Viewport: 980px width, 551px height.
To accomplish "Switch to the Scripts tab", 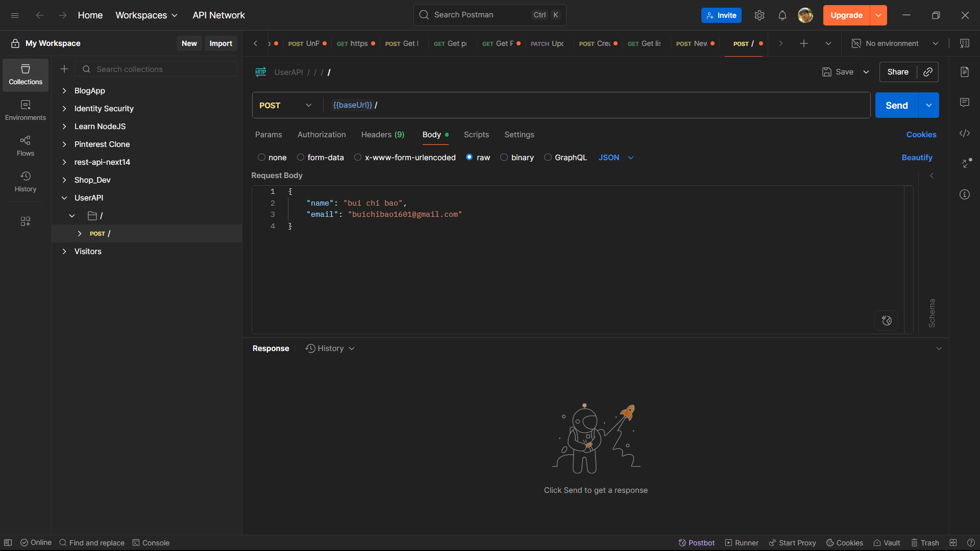I will coord(476,135).
